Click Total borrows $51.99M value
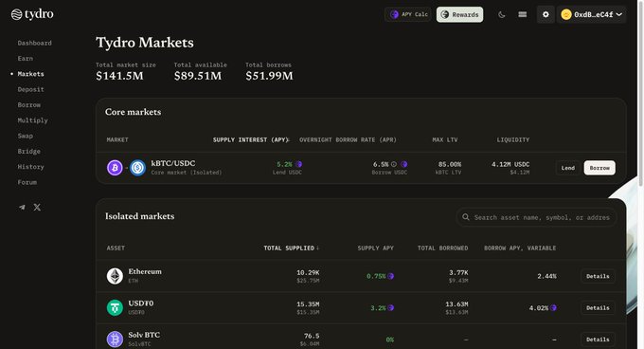The image size is (644, 349). 269,76
